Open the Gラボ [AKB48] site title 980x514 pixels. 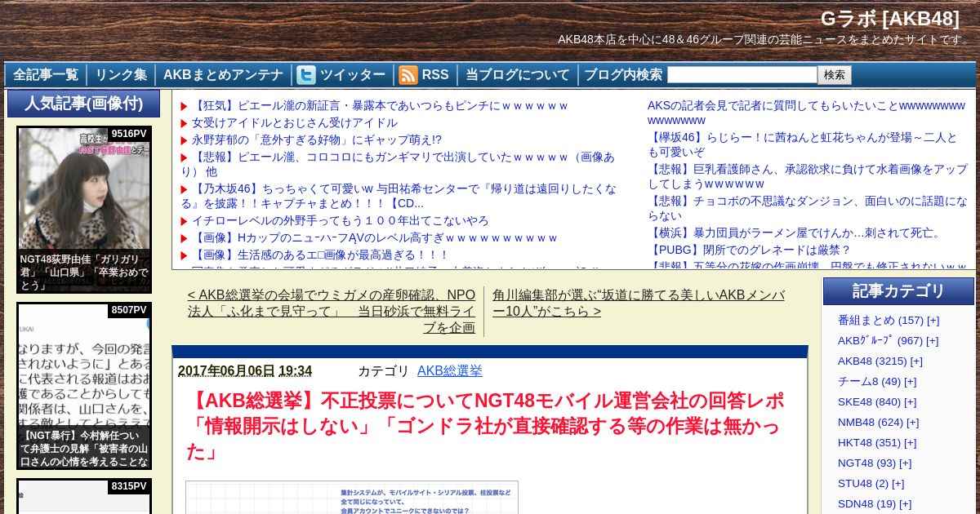pos(890,18)
